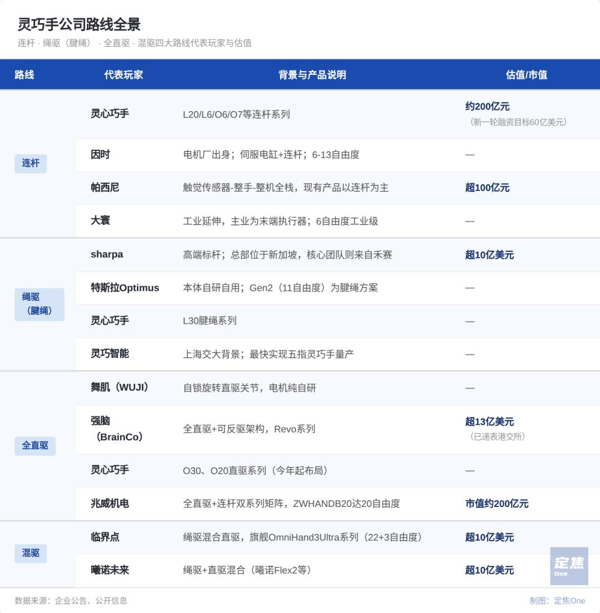Click the valuation 约200亿元
The width and height of the screenshot is (600, 613).
(x=487, y=106)
